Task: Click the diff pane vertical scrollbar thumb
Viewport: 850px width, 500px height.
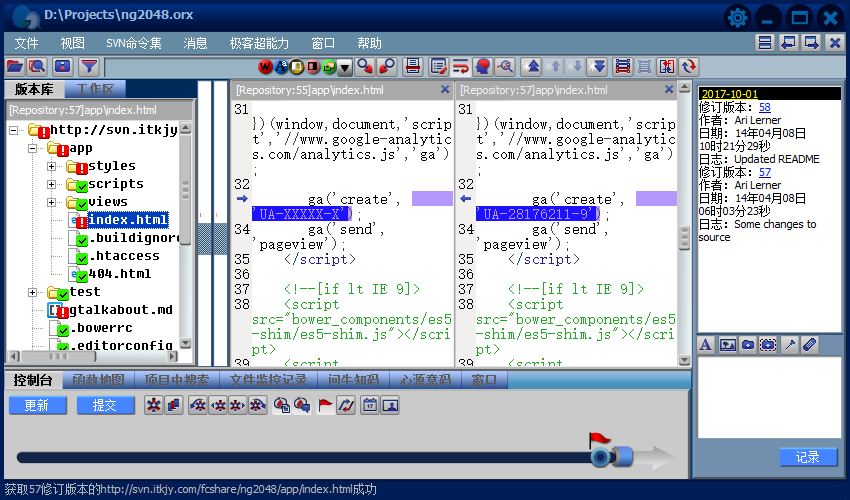Action: 684,238
